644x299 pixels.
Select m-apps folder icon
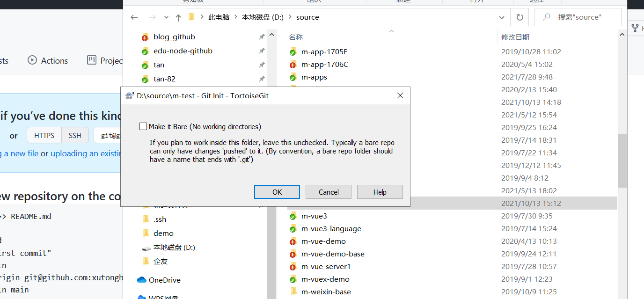[293, 77]
